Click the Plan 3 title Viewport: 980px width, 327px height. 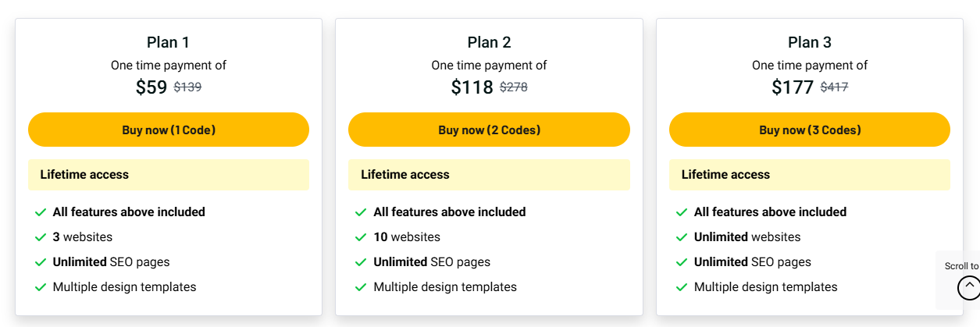pyautogui.click(x=809, y=42)
